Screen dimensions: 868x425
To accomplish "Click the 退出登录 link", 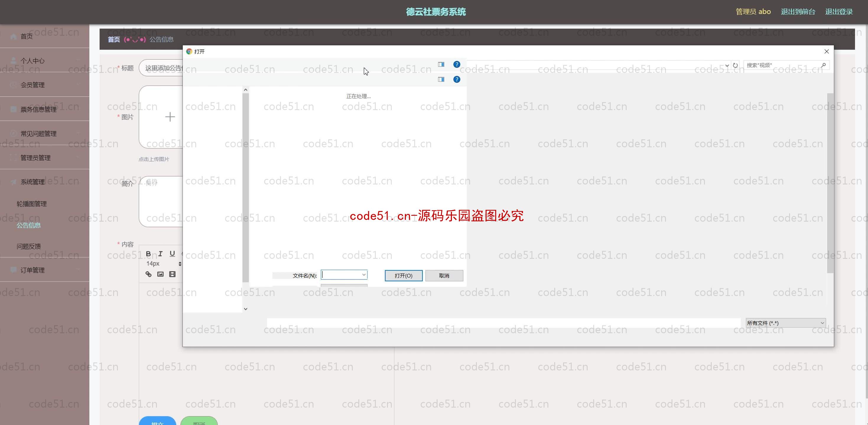I will 839,12.
